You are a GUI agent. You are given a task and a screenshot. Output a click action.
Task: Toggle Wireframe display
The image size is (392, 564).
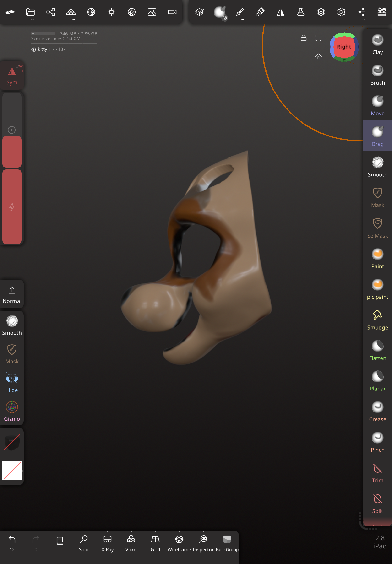[179, 543]
